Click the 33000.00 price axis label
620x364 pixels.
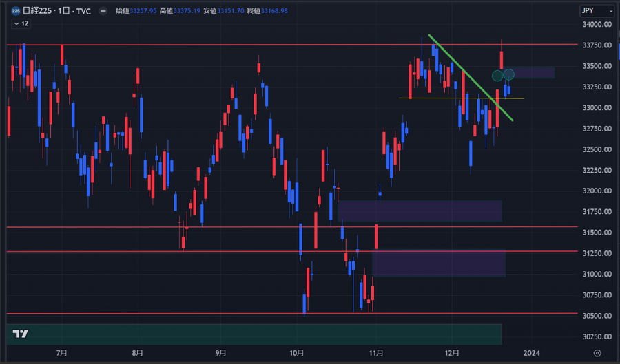(597, 108)
